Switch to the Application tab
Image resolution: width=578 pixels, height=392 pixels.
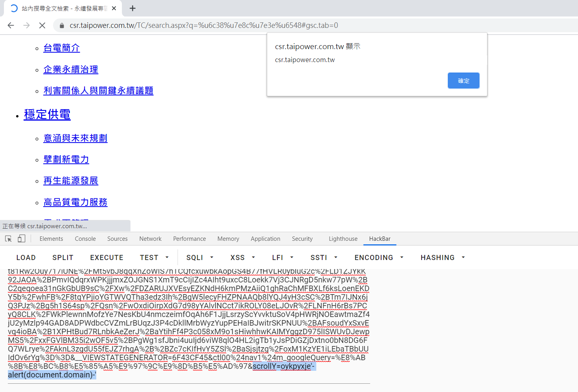pos(266,239)
